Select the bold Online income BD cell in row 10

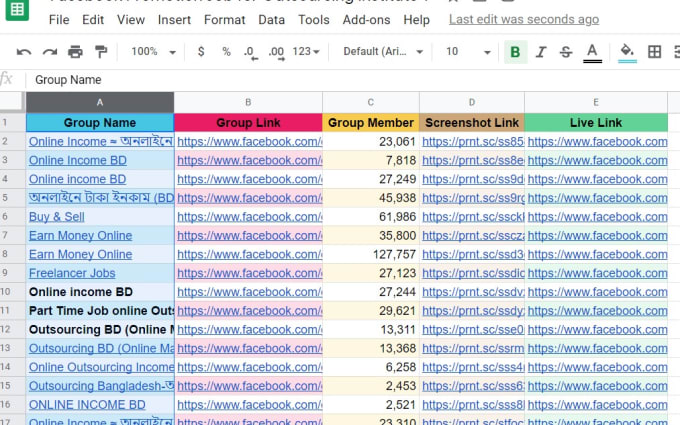click(x=100, y=292)
